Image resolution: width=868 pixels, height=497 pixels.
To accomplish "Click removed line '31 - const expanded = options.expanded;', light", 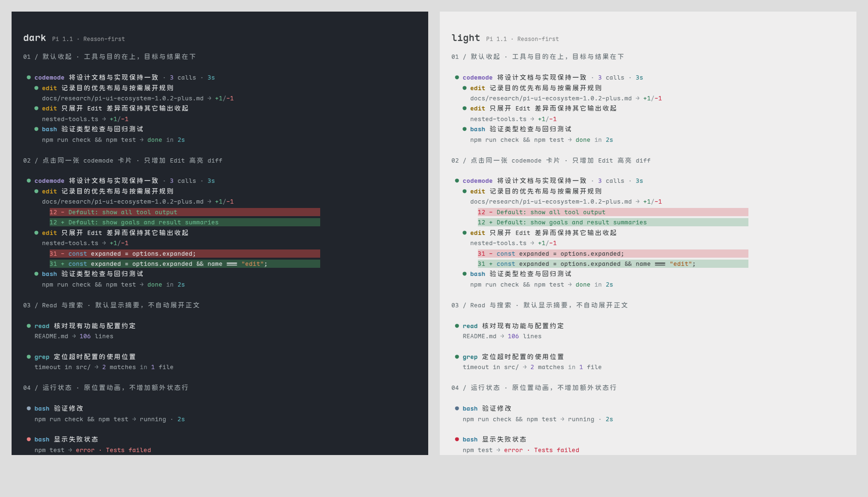I will pyautogui.click(x=613, y=254).
